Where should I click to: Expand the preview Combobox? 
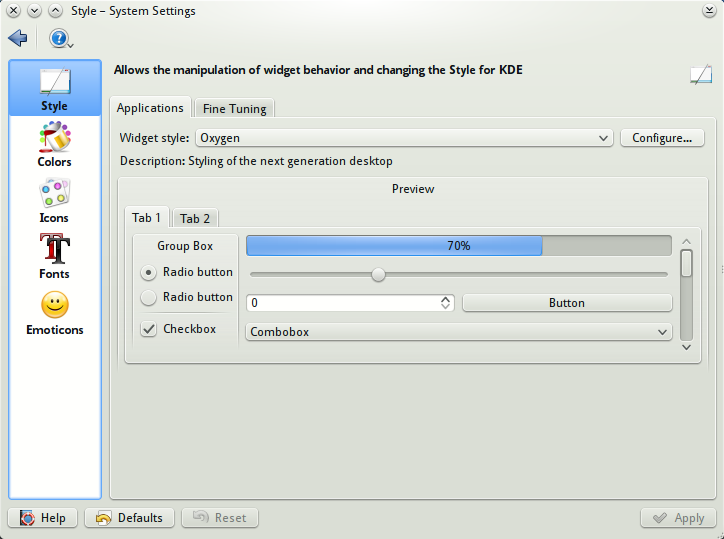click(x=459, y=332)
